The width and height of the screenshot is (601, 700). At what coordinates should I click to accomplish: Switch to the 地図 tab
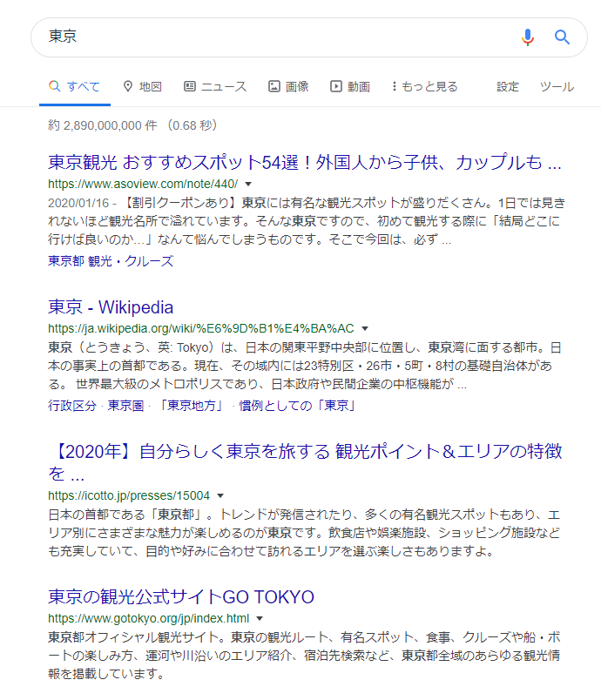[143, 86]
